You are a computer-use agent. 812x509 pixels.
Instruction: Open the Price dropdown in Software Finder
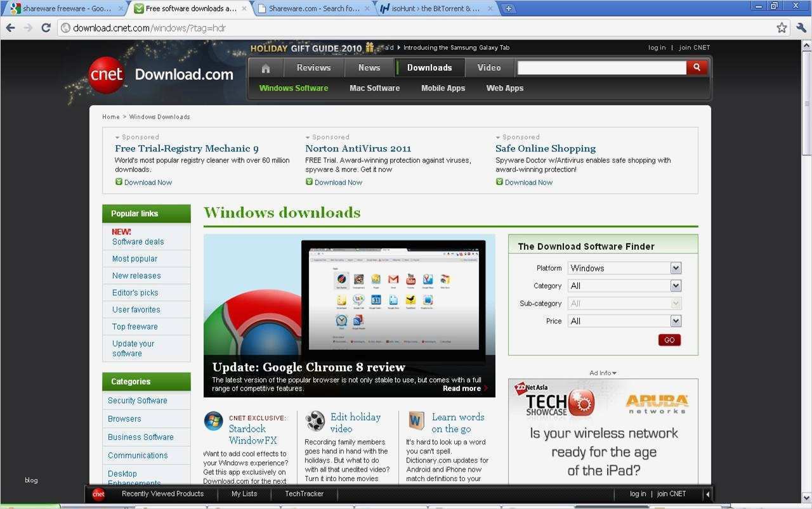point(624,321)
